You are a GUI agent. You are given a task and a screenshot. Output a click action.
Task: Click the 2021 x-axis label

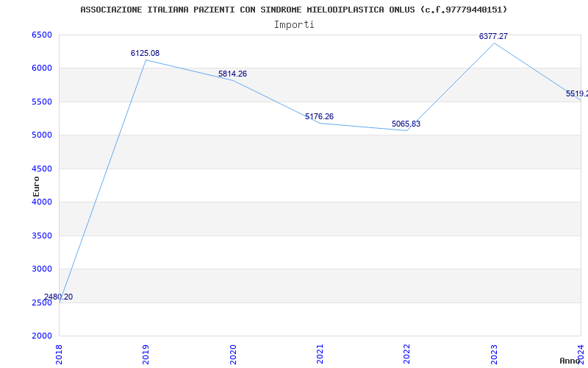tap(320, 355)
